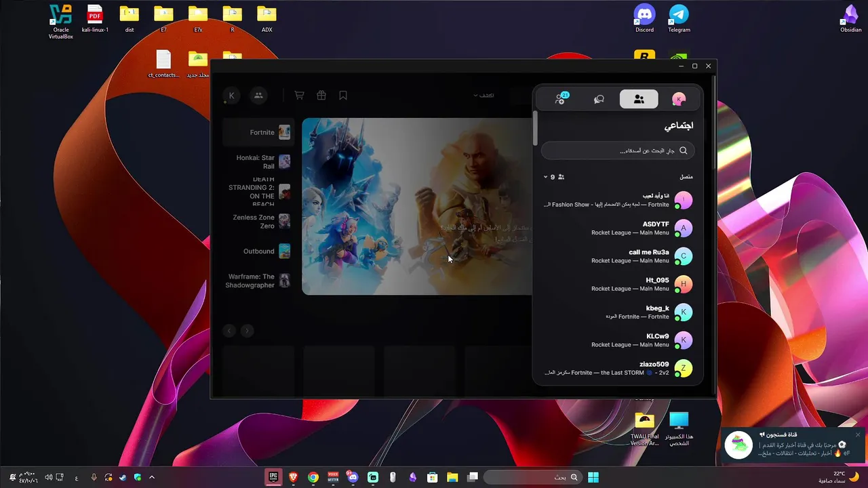The width and height of the screenshot is (868, 488).
Task: Open wishlist bookmark icon
Action: pyautogui.click(x=343, y=96)
